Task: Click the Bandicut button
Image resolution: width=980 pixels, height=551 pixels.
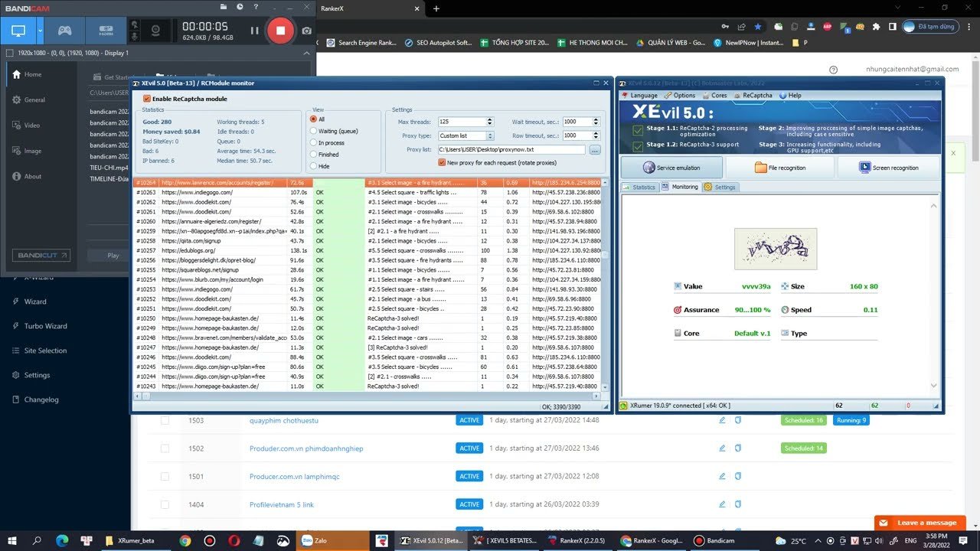Action: click(41, 255)
